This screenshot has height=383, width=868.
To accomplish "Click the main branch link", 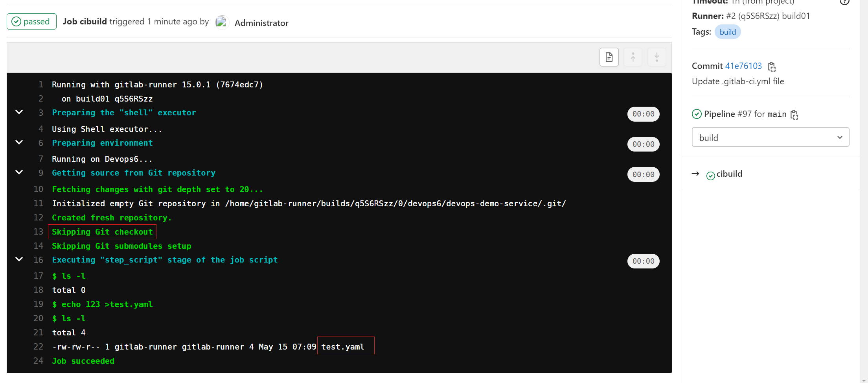I will 777,114.
